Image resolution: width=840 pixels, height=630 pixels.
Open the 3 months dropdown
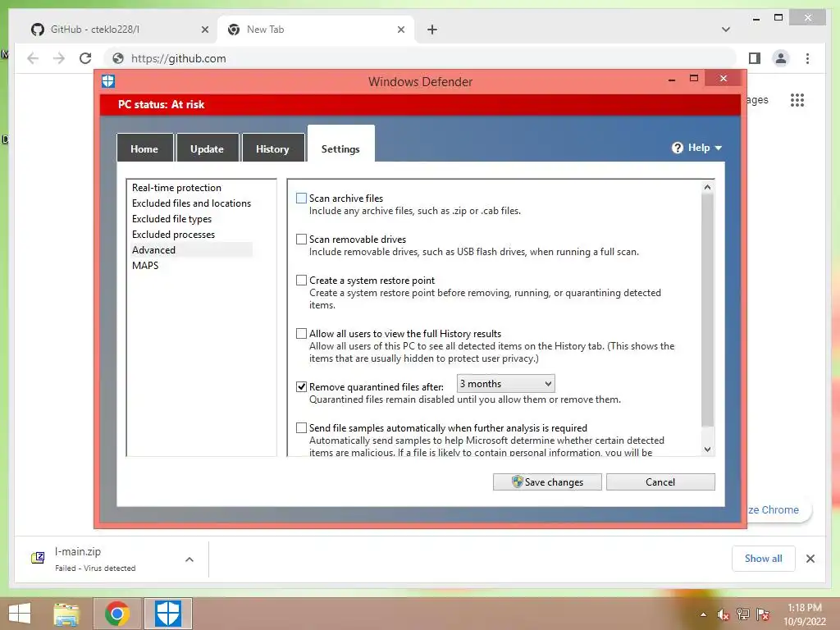pyautogui.click(x=505, y=384)
